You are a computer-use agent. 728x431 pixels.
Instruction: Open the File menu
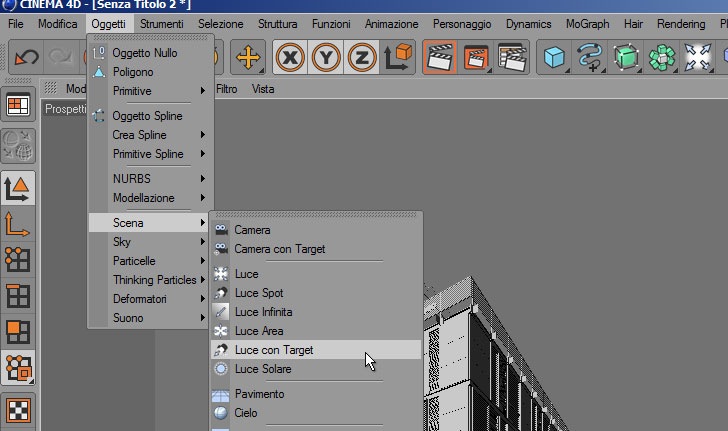[x=16, y=24]
